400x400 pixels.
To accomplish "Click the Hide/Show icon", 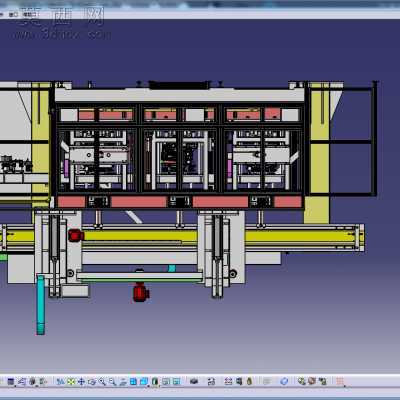I will pos(166,381).
